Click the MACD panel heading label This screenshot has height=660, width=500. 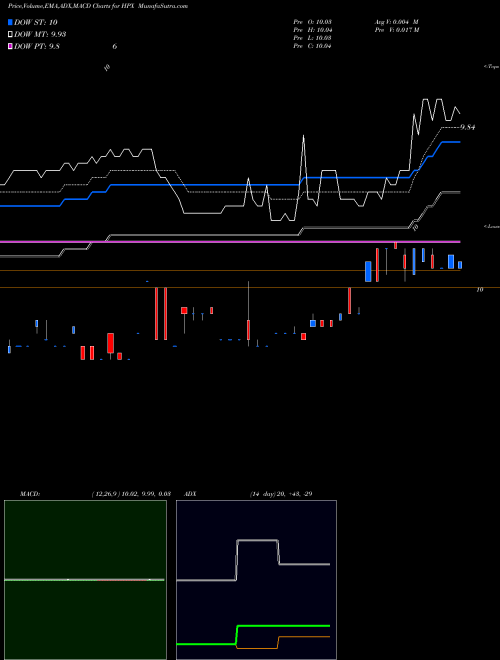point(30,494)
